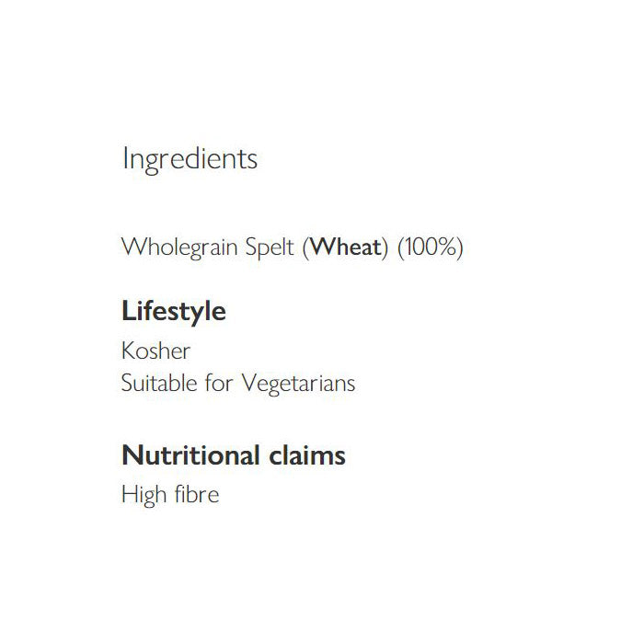
Task: Click the letter K starting Kosher
Action: [x=128, y=351]
